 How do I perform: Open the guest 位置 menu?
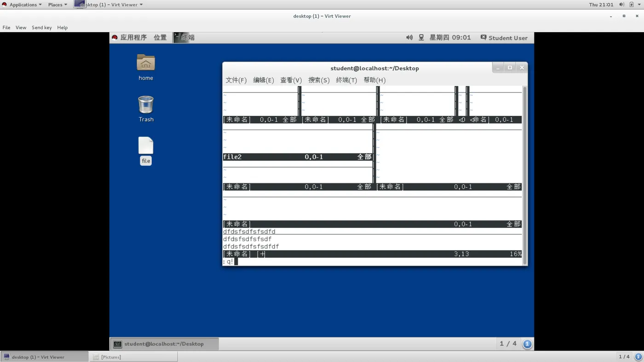tap(160, 38)
